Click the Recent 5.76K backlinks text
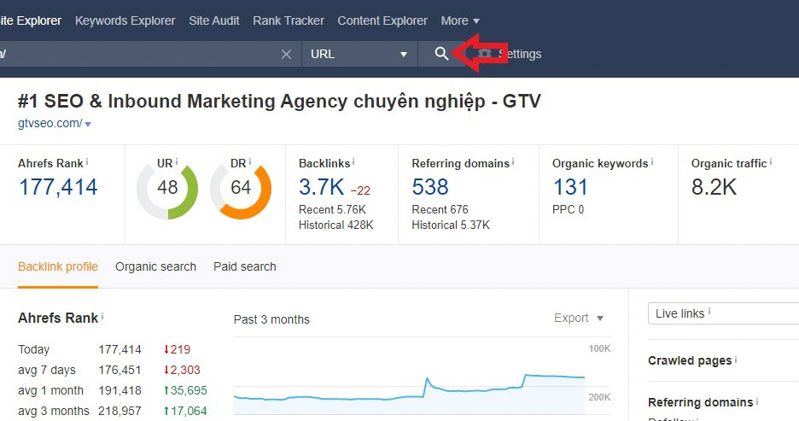Image resolution: width=799 pixels, height=421 pixels. (332, 209)
